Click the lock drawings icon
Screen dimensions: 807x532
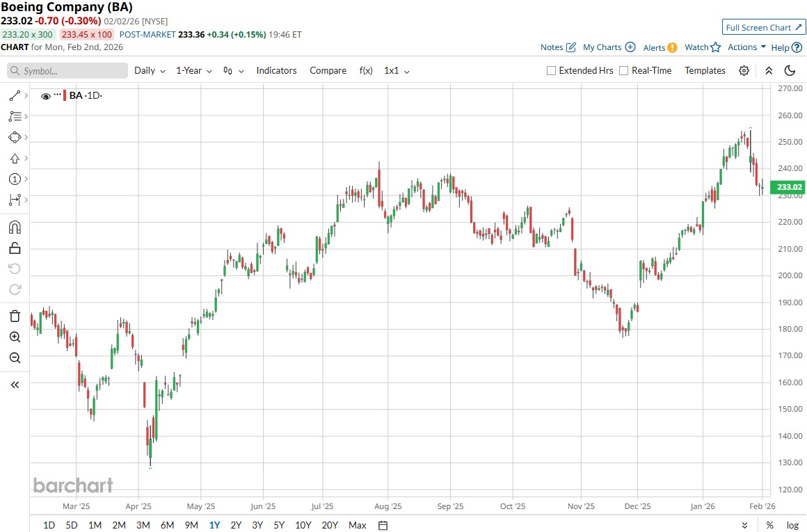point(15,248)
